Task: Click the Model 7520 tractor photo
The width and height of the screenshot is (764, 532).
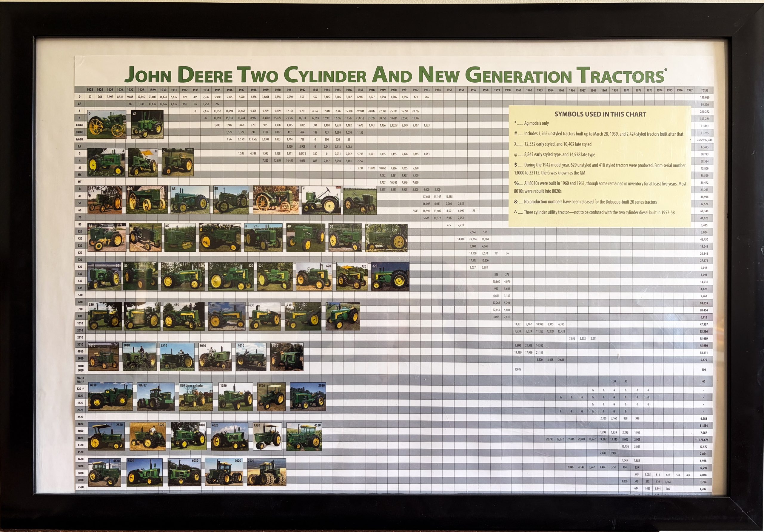Action: coord(267,472)
